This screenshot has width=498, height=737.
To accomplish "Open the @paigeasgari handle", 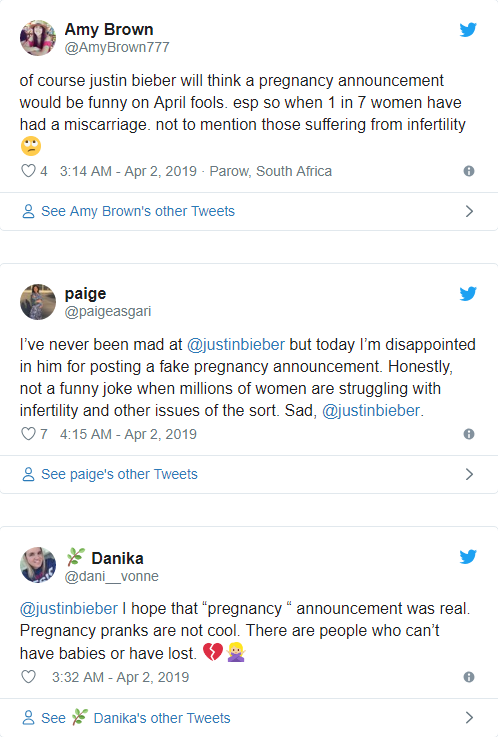I will pos(108,312).
